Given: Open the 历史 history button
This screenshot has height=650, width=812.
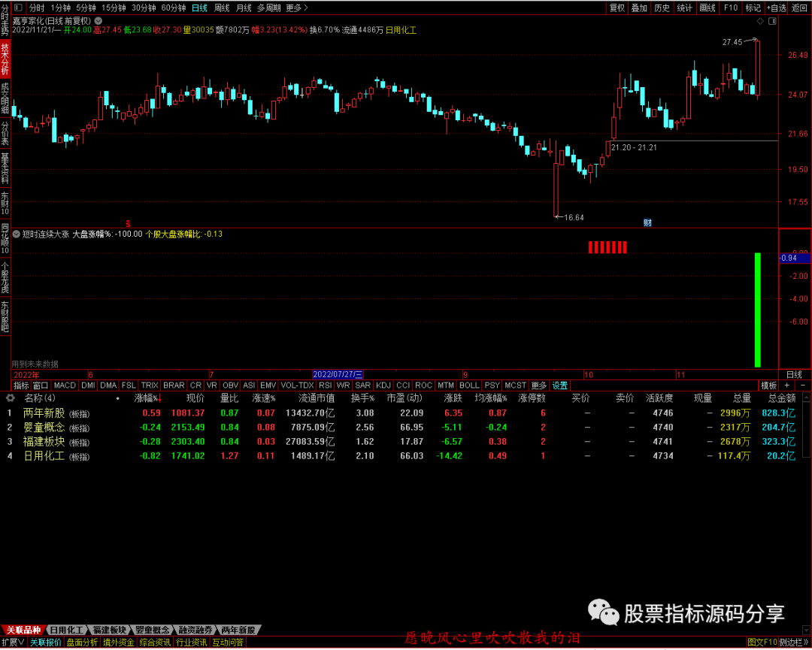Looking at the screenshot, I should (x=662, y=8).
